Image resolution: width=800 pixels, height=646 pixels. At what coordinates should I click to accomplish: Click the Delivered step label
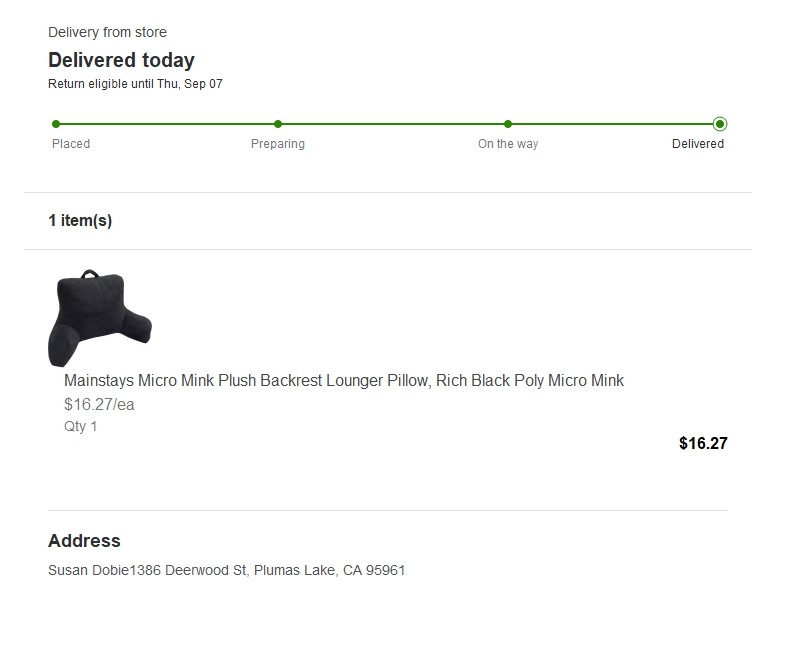pos(697,144)
